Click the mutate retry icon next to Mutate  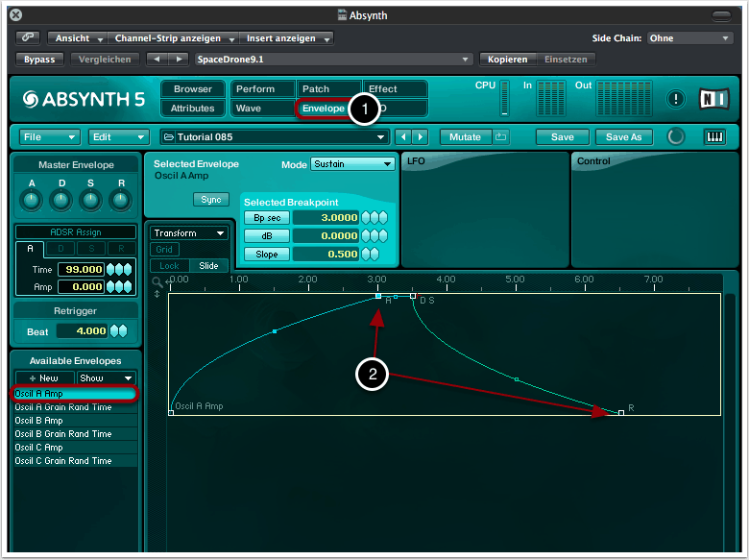502,136
